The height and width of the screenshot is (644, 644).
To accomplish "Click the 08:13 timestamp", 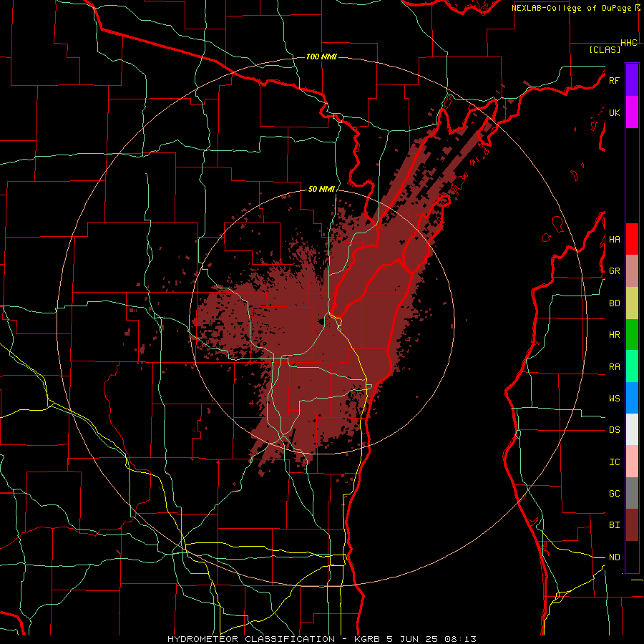I will point(460,639).
